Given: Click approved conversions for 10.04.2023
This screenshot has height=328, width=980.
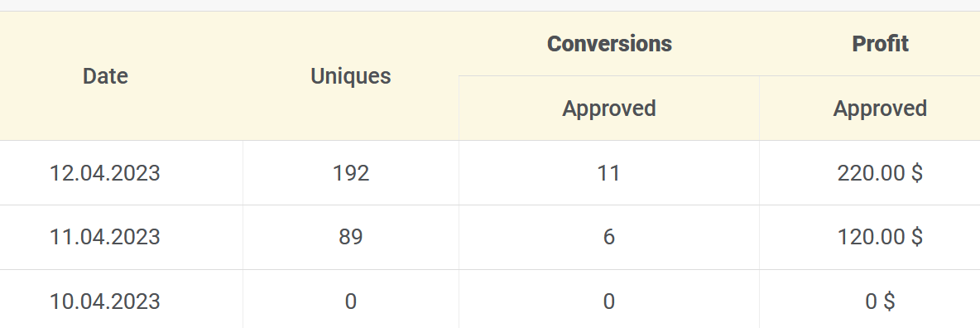Looking at the screenshot, I should [609, 301].
